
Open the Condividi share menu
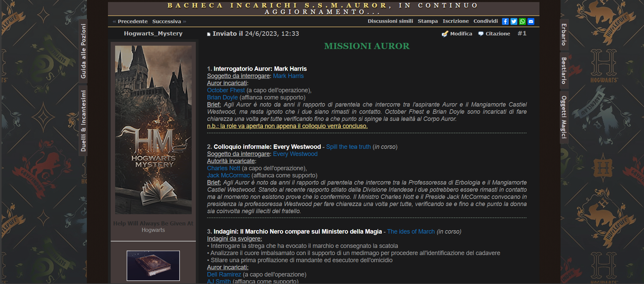click(486, 21)
